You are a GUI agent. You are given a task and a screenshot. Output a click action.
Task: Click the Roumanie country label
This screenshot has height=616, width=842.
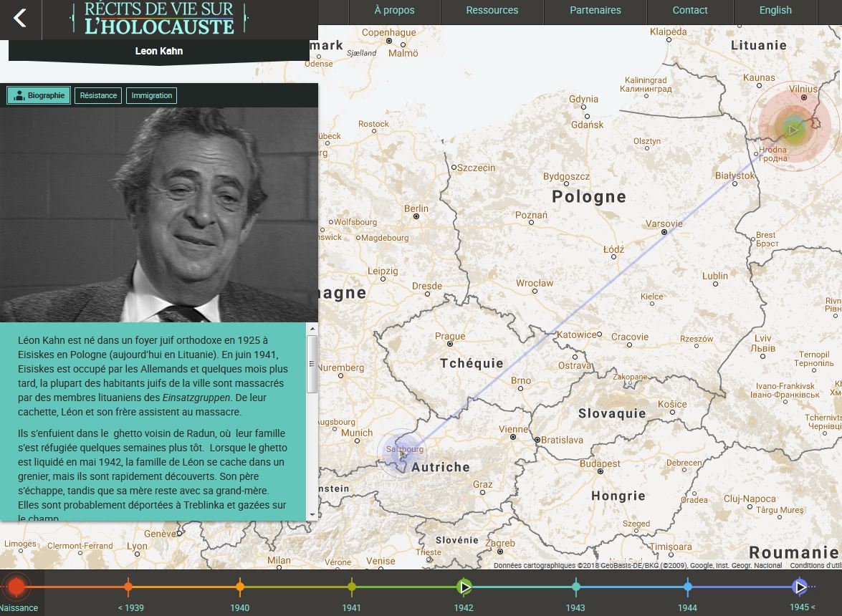coord(794,552)
